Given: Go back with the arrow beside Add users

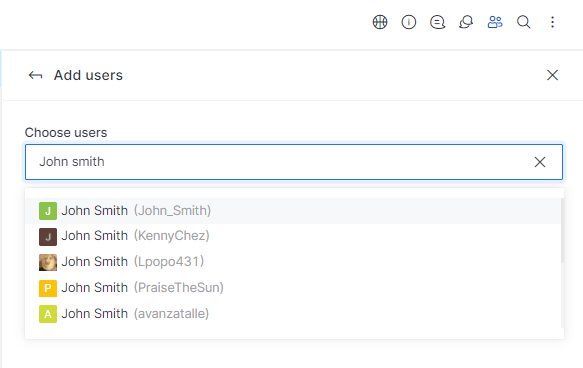Looking at the screenshot, I should [x=36, y=75].
